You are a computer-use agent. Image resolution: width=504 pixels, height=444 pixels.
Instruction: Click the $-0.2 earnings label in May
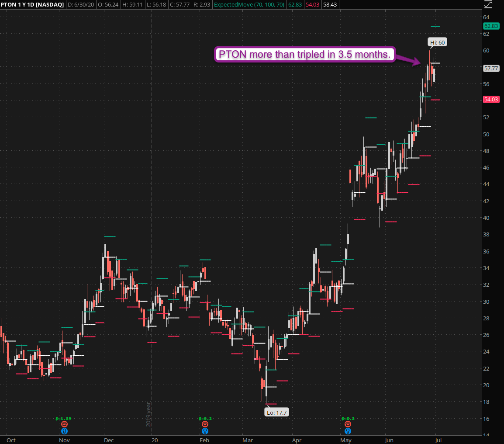pyautogui.click(x=348, y=419)
